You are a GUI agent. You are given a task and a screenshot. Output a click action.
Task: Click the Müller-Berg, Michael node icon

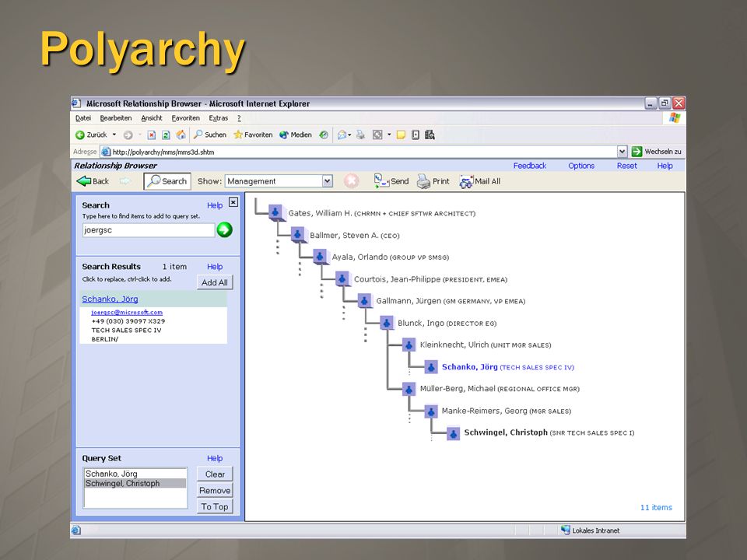click(x=409, y=389)
